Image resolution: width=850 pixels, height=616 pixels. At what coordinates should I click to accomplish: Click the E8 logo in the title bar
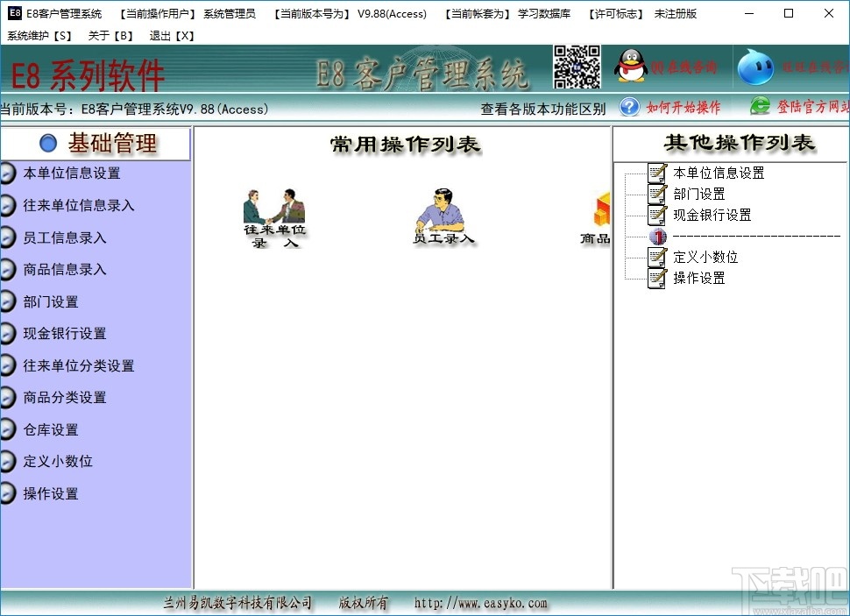click(12, 13)
